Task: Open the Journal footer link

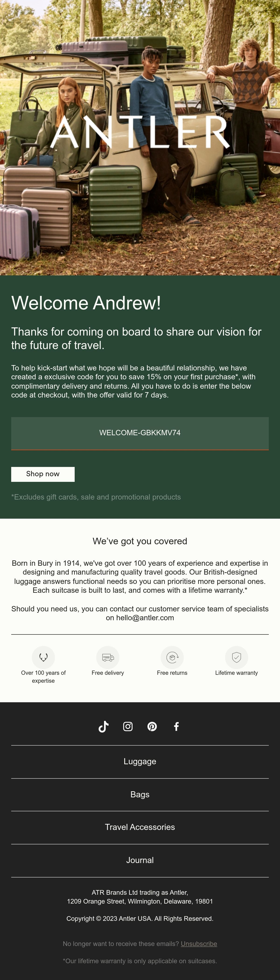Action: 140,860
